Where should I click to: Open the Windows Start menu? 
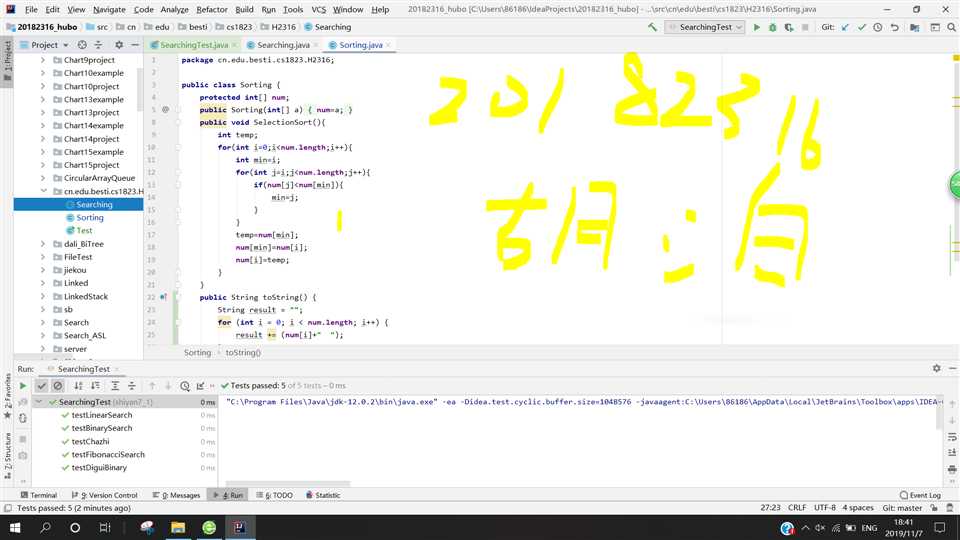coord(15,527)
